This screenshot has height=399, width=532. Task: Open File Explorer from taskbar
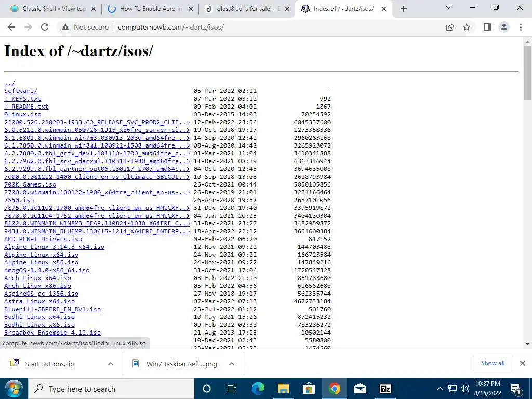[x=283, y=389]
